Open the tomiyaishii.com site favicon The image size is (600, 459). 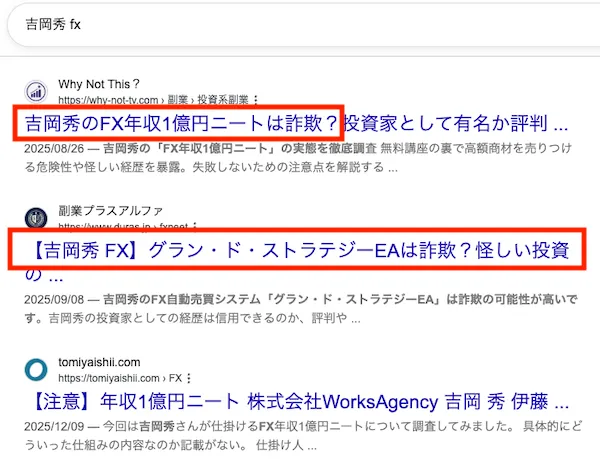pyautogui.click(x=36, y=370)
